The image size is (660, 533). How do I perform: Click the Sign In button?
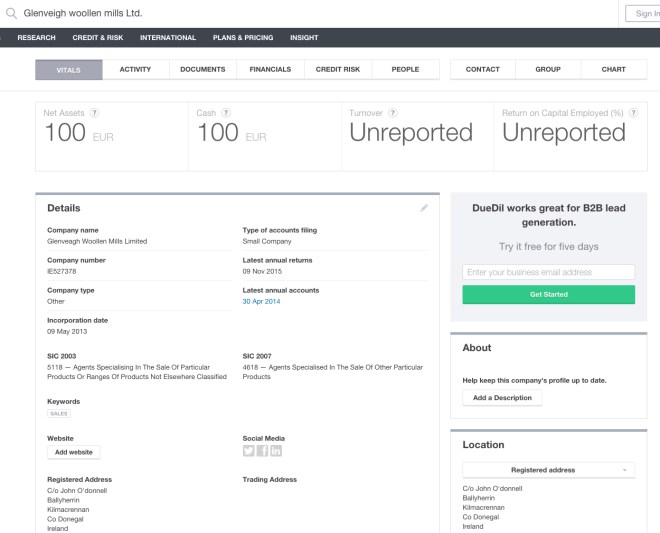tap(641, 14)
